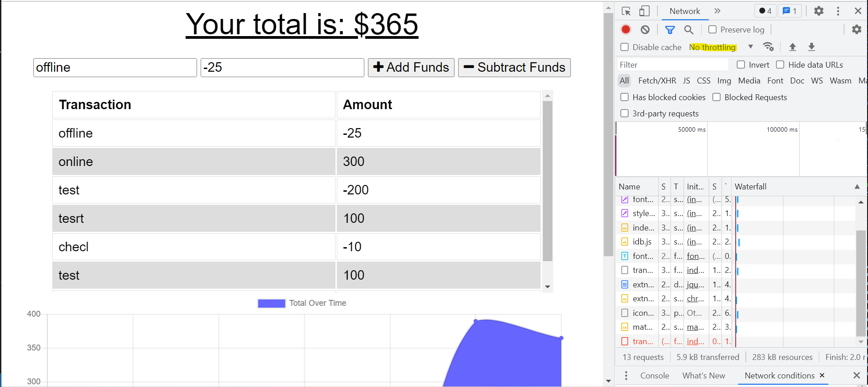The height and width of the screenshot is (387, 868).
Task: Click the request list scrollbar thumb
Action: click(x=861, y=283)
